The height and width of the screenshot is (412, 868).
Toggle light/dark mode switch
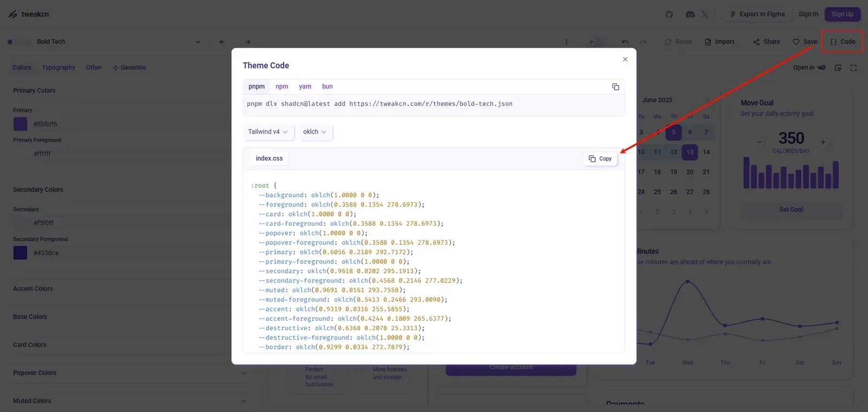pos(598,42)
